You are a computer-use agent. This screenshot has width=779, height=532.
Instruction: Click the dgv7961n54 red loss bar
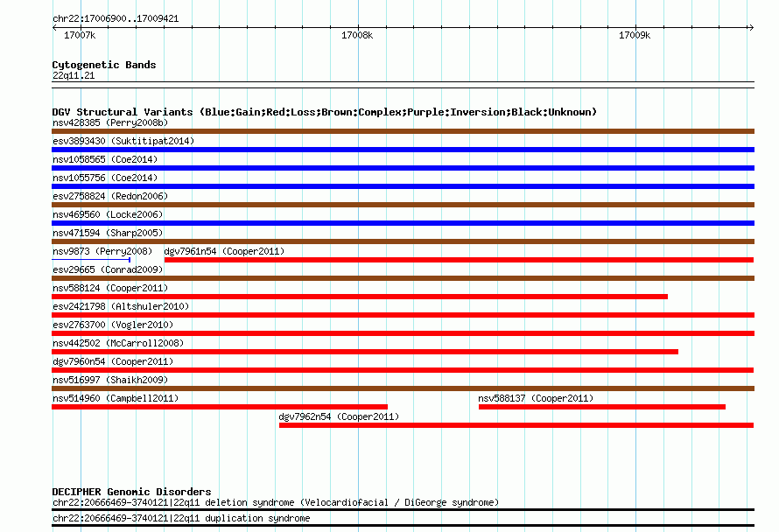coord(459,260)
